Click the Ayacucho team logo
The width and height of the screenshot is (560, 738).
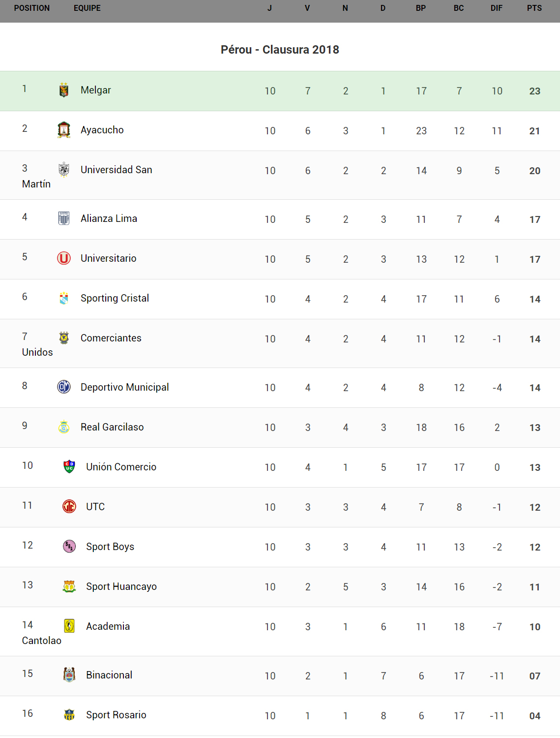coord(64,130)
